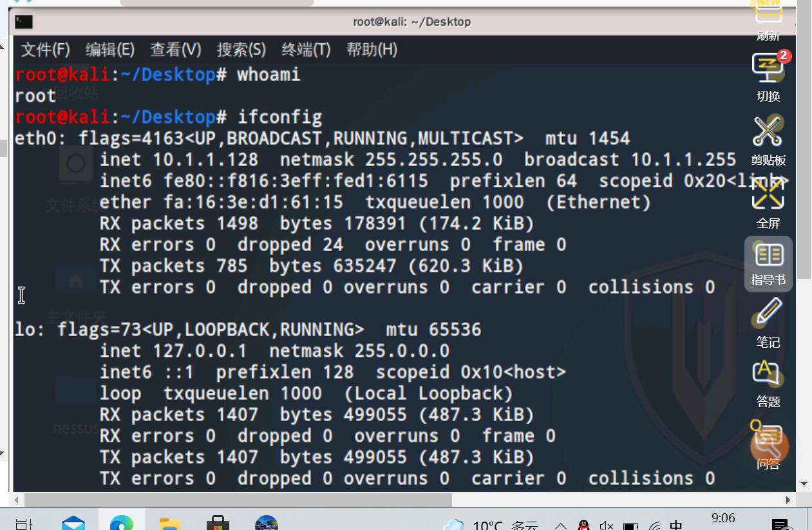Open the 终端(T) menu
Viewport: 812px width, 530px height.
pyautogui.click(x=306, y=50)
